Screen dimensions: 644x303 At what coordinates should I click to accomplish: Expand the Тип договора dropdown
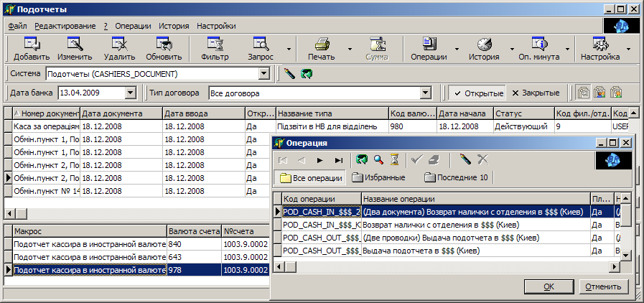coord(425,93)
